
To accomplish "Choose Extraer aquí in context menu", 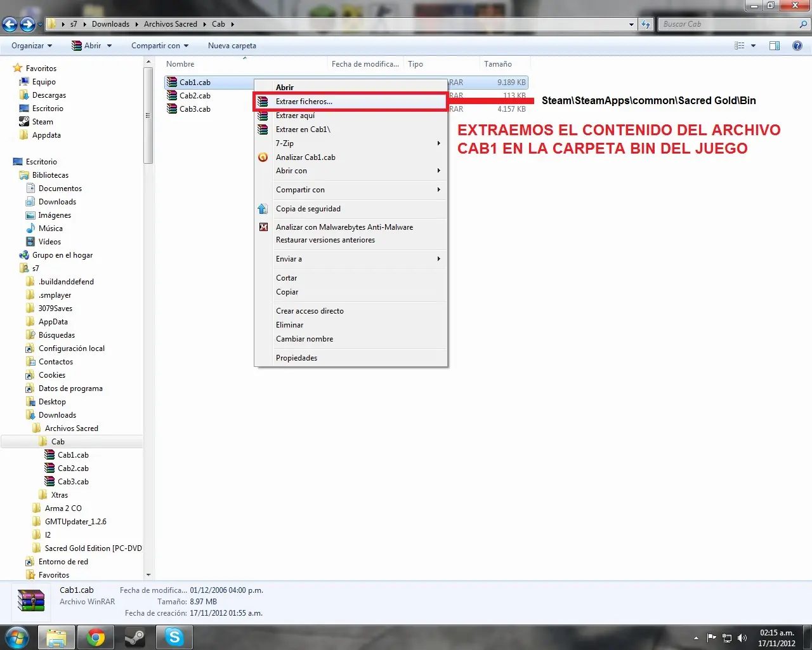I will 351,116.
